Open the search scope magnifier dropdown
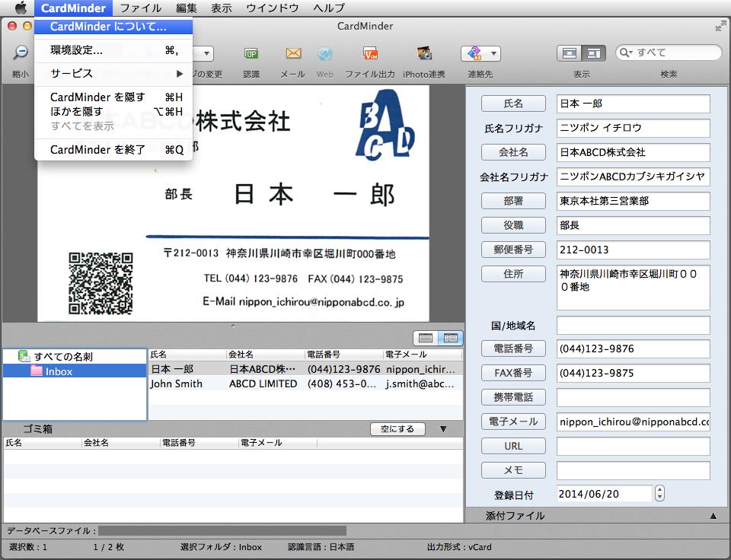The image size is (731, 560). (626, 52)
